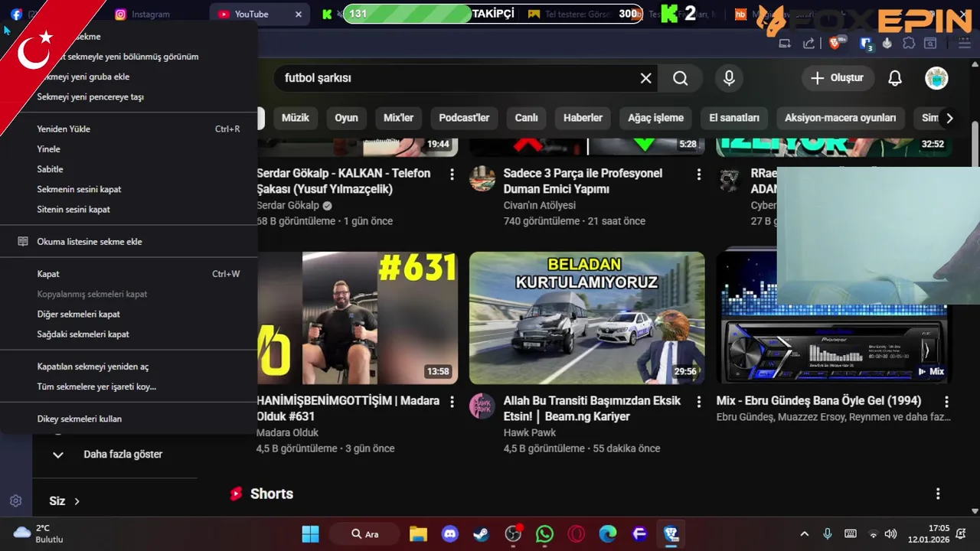Viewport: 980px width, 551px height.
Task: Open the taskbar volume control
Action: (x=890, y=534)
